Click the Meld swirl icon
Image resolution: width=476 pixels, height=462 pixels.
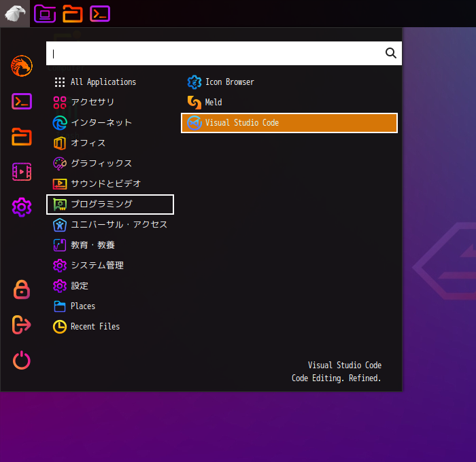pos(194,102)
